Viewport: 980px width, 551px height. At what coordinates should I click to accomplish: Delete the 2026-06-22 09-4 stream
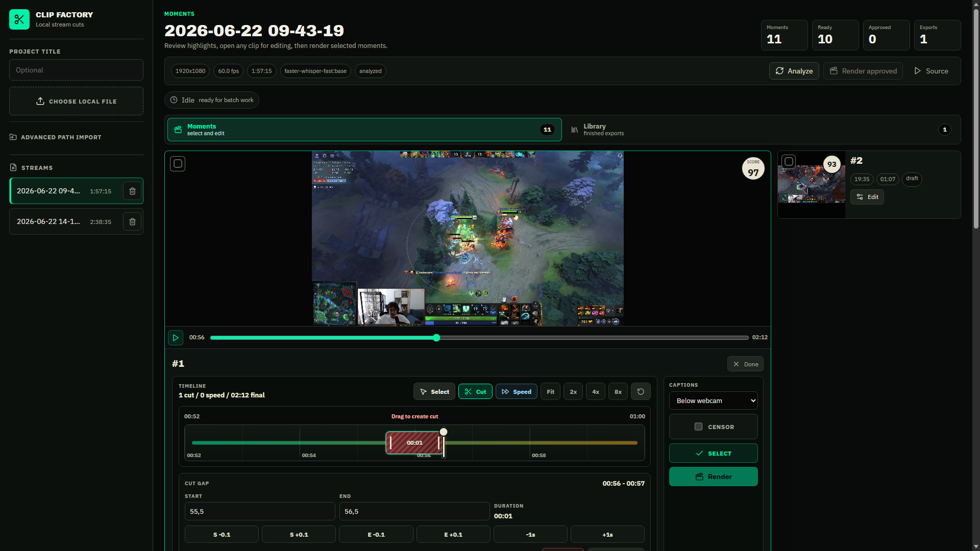tap(132, 191)
